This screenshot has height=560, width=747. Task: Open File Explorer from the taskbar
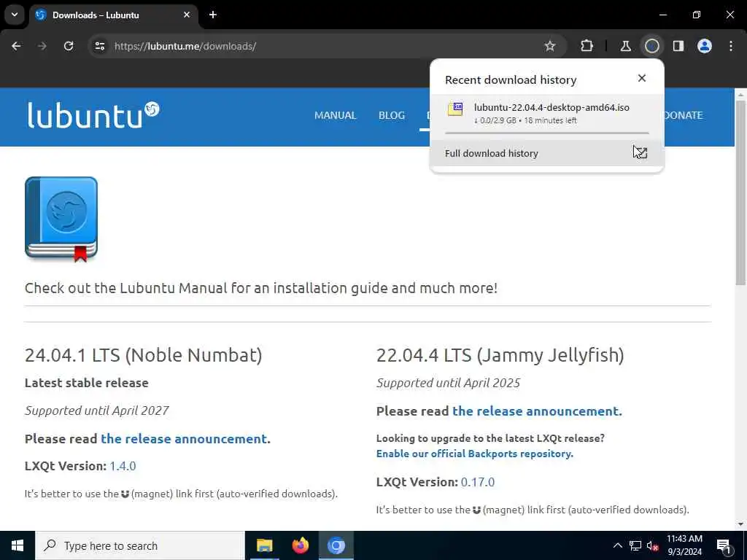pyautogui.click(x=264, y=545)
